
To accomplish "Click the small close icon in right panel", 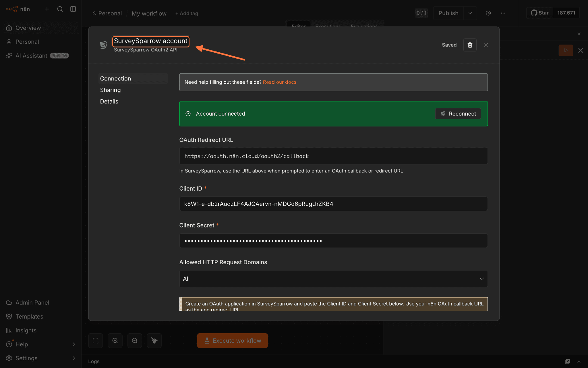I will (x=579, y=34).
